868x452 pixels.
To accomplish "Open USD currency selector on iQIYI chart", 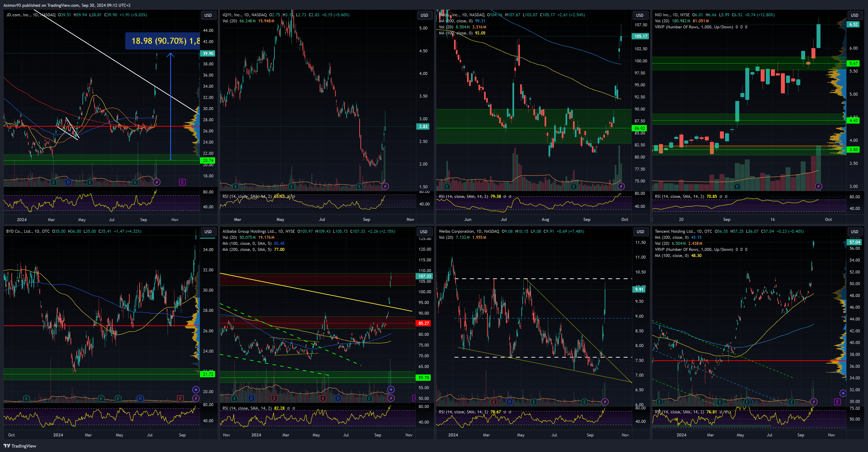I will (424, 15).
